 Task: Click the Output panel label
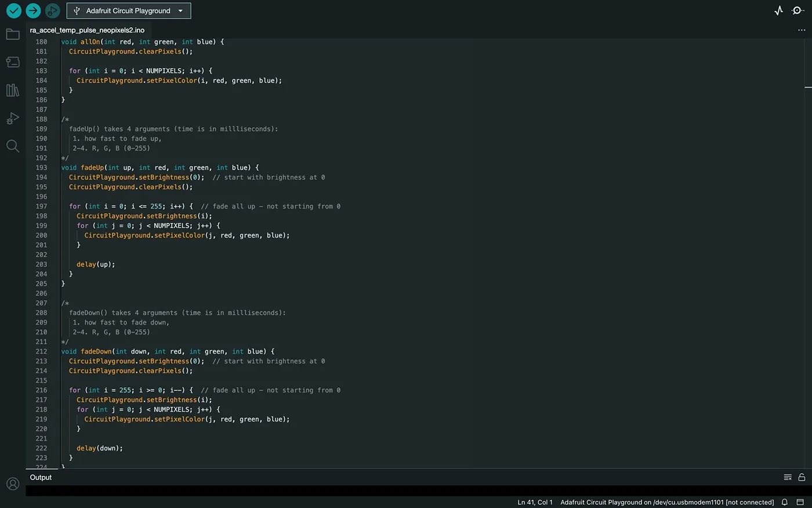click(x=41, y=477)
